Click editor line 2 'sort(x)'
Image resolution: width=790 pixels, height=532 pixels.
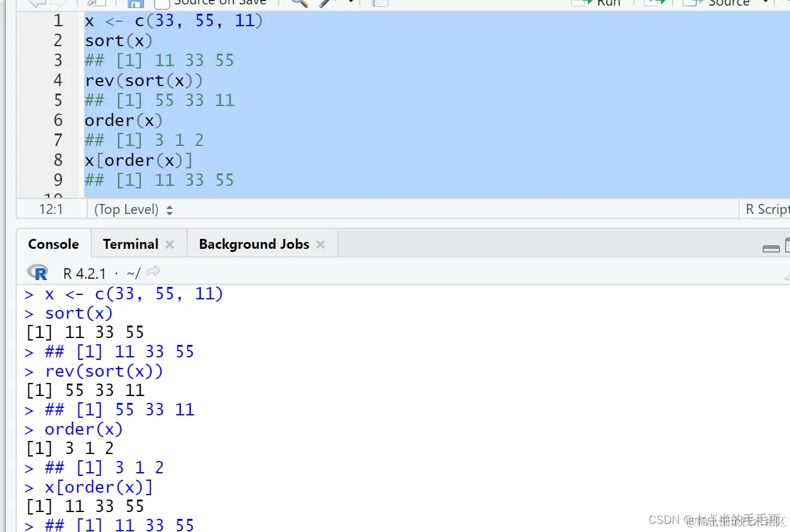tap(118, 41)
